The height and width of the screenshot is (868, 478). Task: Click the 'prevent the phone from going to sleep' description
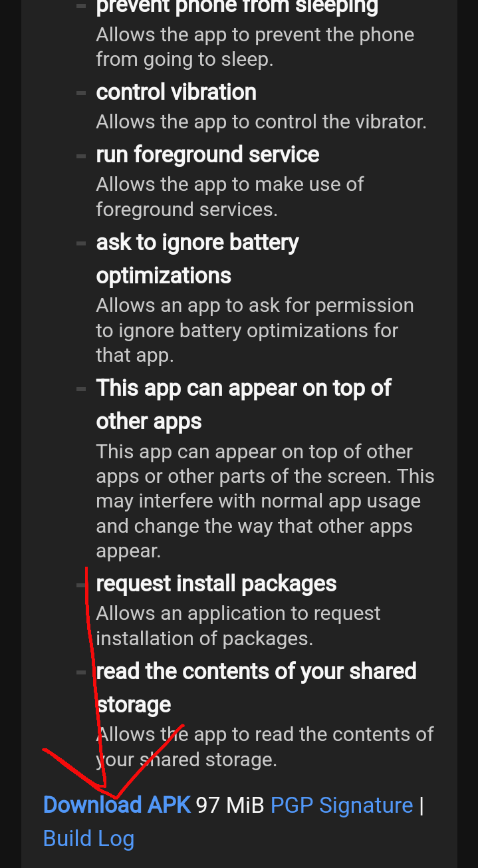tap(255, 47)
